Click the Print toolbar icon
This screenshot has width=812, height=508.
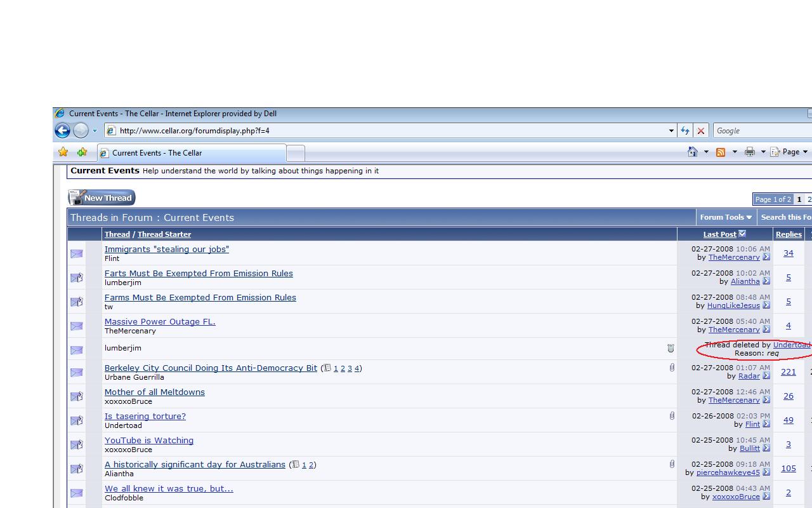click(750, 152)
